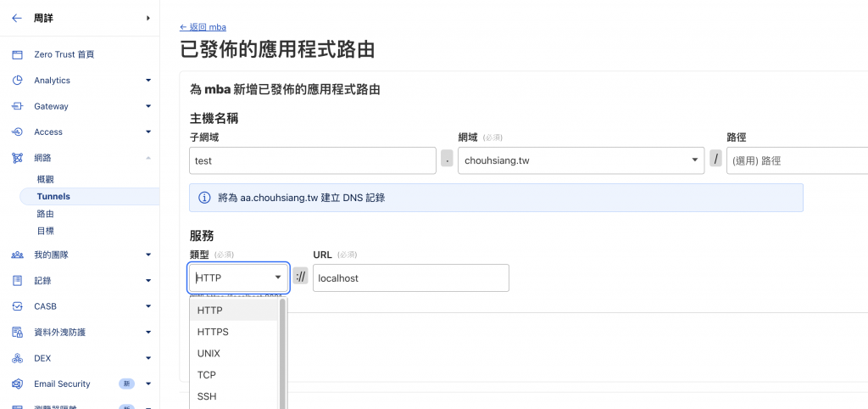The height and width of the screenshot is (409, 868).
Task: Click the 已發佈的應用程式路由 page heading
Action: (277, 49)
